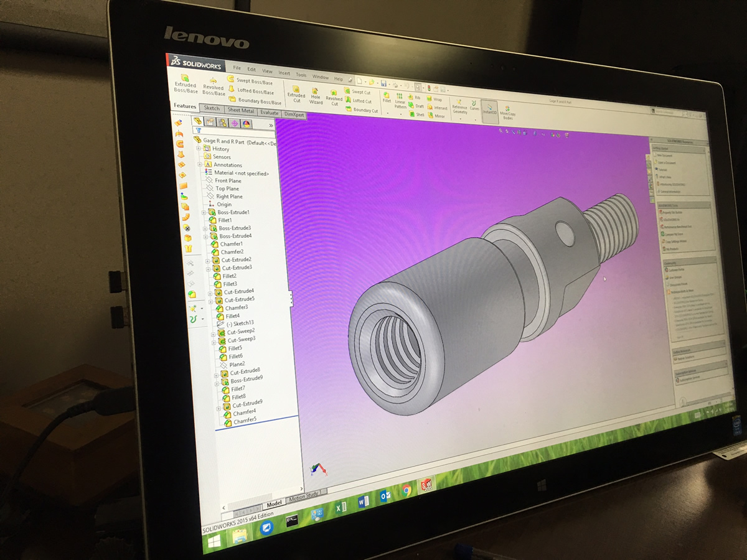Expand Cut-Extrude2 feature node

coord(208,260)
